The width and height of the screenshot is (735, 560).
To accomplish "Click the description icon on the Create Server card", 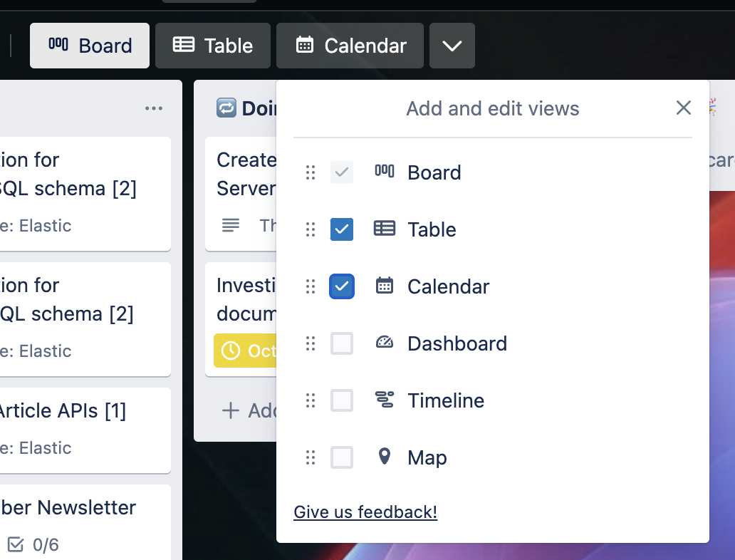I will pos(230,225).
